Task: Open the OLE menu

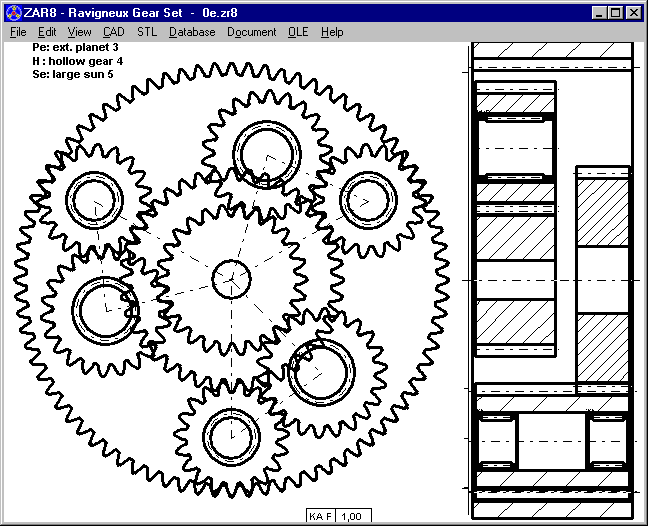Action: [x=298, y=32]
